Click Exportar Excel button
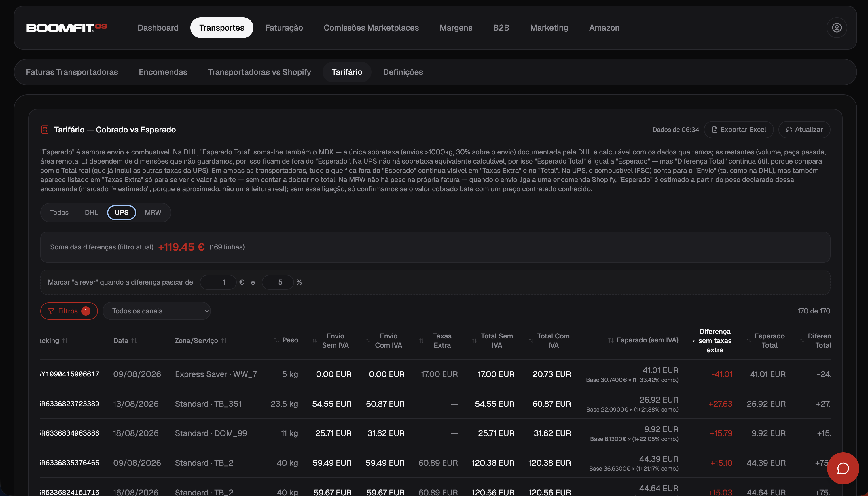 click(x=739, y=129)
